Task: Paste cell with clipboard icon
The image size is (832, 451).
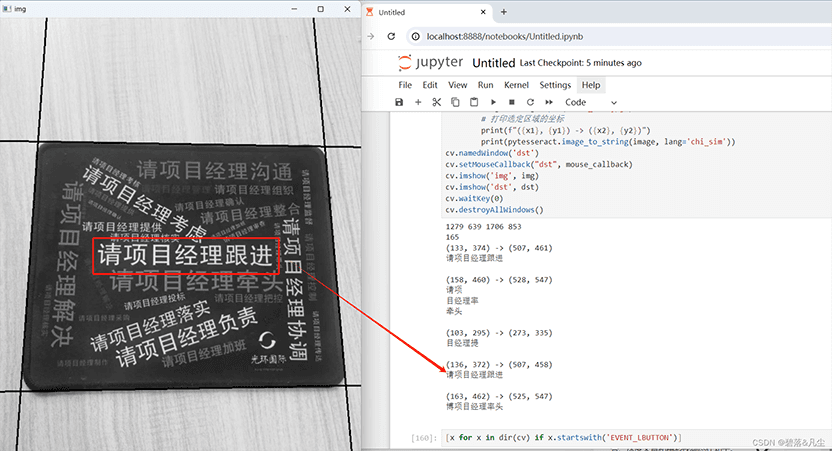Action: pos(474,102)
